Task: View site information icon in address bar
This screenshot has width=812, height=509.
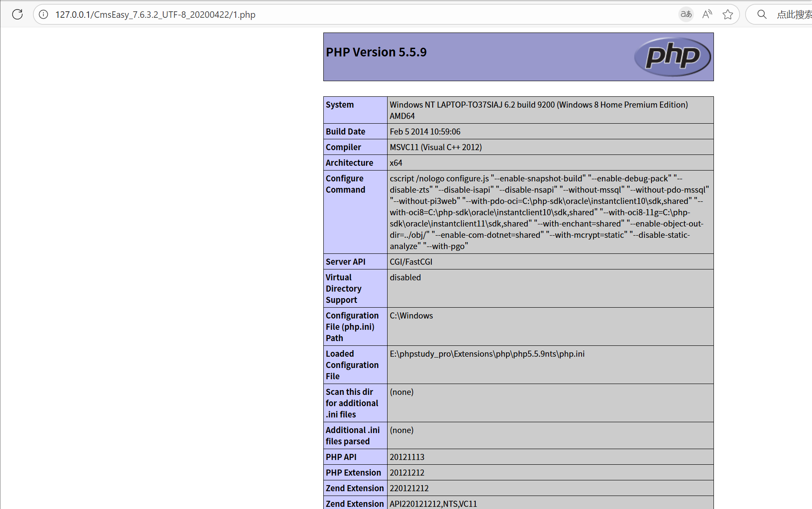Action: tap(43, 14)
